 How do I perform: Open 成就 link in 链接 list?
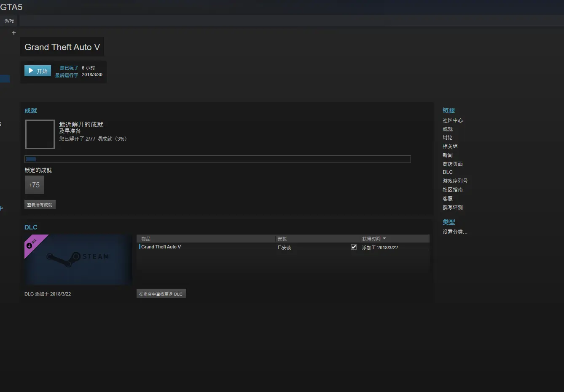point(448,129)
